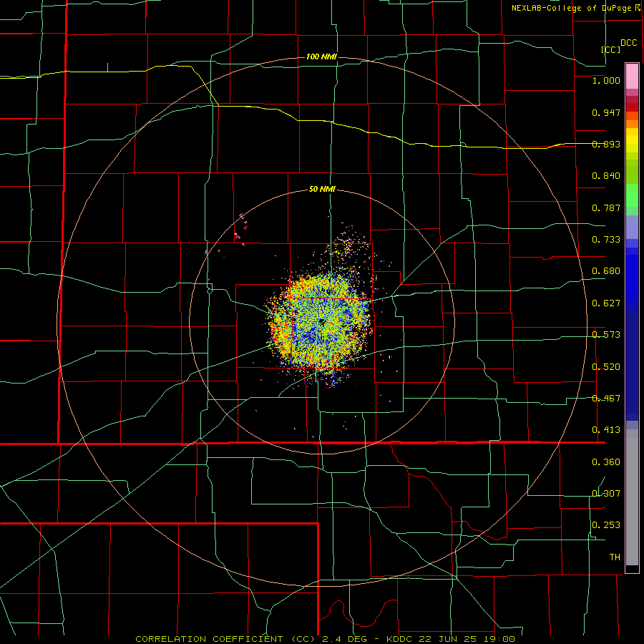The height and width of the screenshot is (644, 644).
Task: Pick the pink swatch beside 1.000
Action: coord(632,77)
